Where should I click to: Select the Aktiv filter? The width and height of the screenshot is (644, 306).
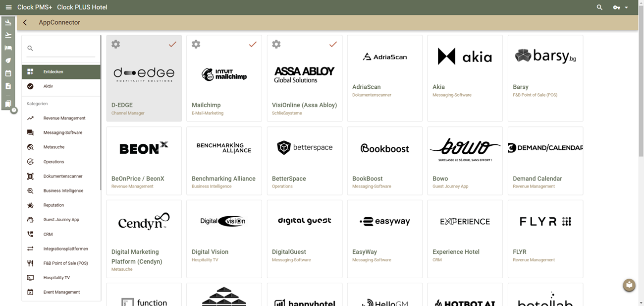(61, 86)
